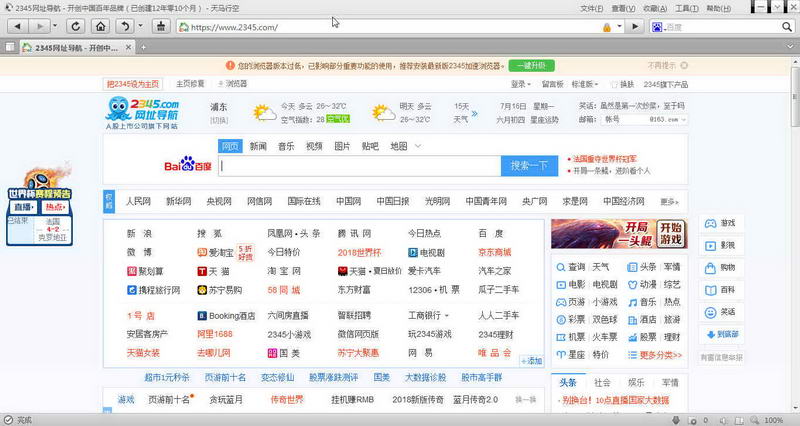Click the 游戏 gamepad icon in right sidebar
This screenshot has height=426, width=800.
click(710, 223)
